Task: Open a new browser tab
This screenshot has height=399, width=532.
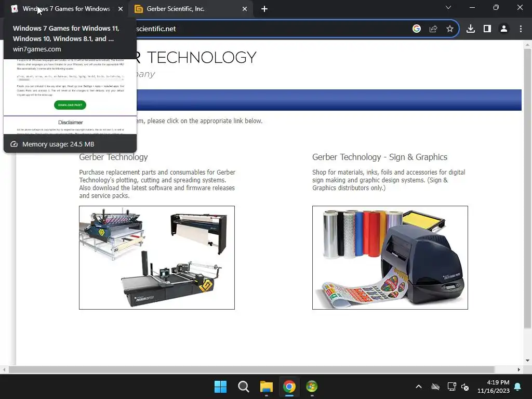Action: click(x=264, y=9)
